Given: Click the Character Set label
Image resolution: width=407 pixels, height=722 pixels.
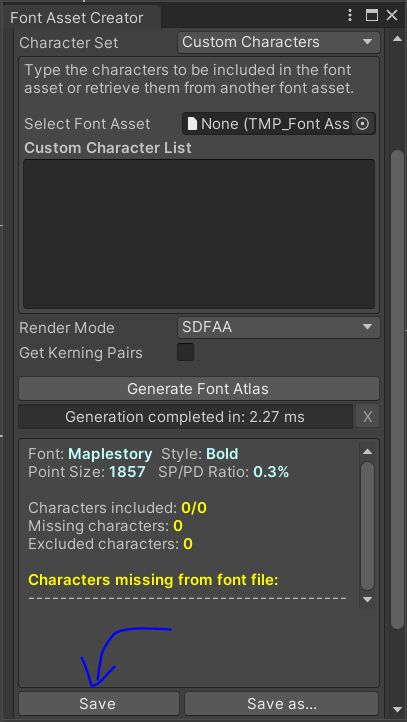Looking at the screenshot, I should click(x=69, y=43).
